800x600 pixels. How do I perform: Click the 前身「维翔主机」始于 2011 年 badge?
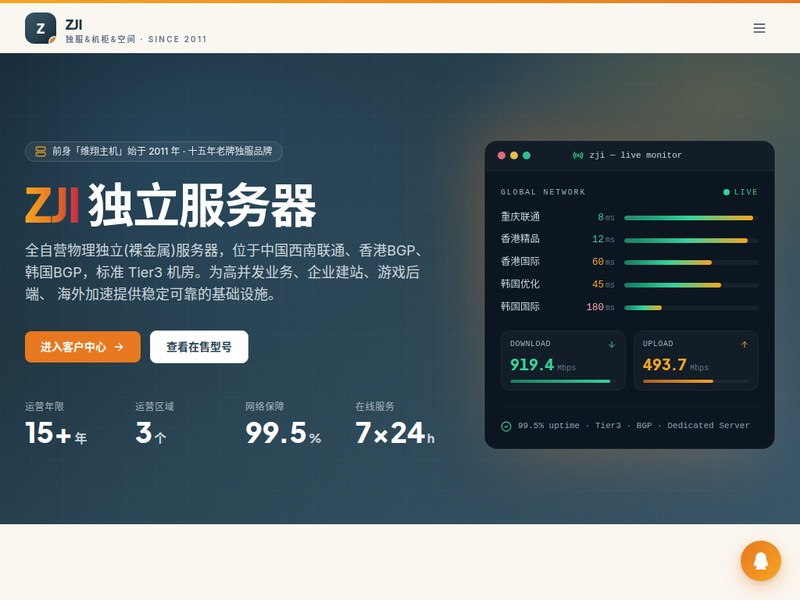click(154, 151)
